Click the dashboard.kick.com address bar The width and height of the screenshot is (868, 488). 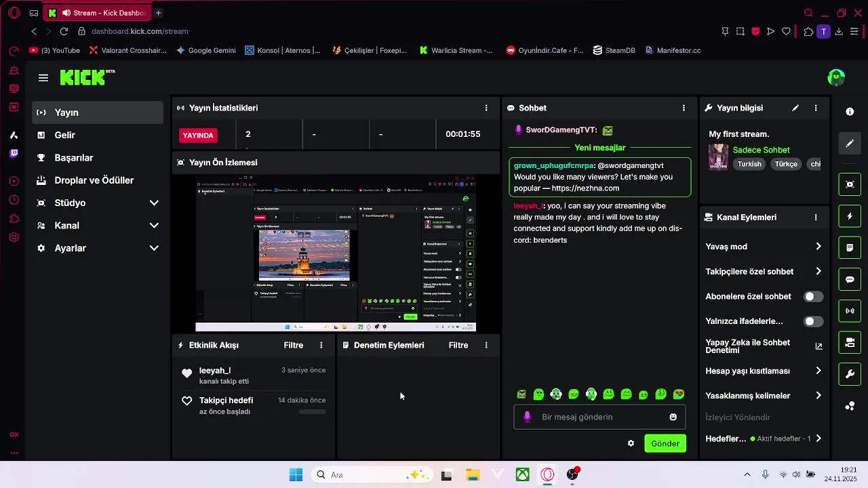coord(140,31)
